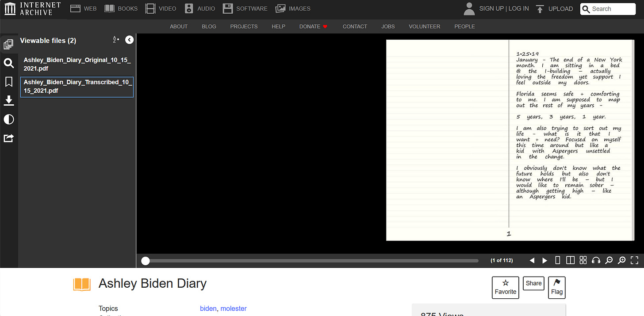Add item to Favorites
This screenshot has height=316, width=644.
point(506,287)
